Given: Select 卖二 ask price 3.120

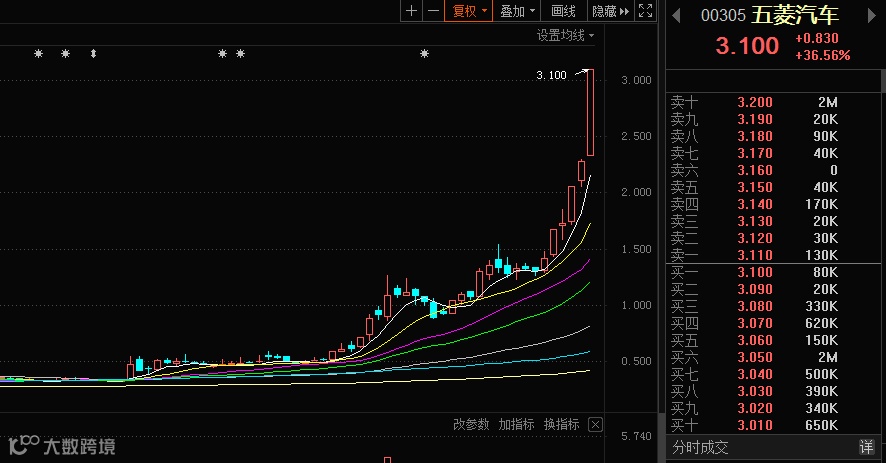Looking at the screenshot, I should 755,238.
